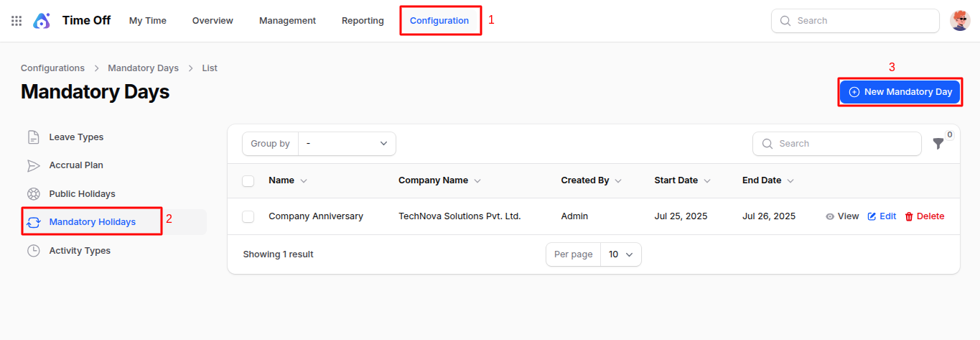Viewport: 980px width, 340px height.
Task: Expand the Group by dropdown
Action: point(347,144)
